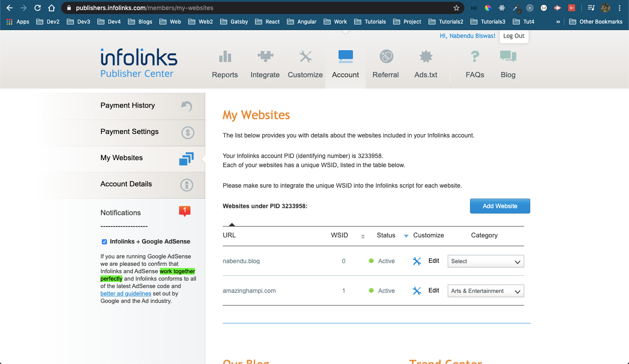Open the Account Details sidebar item
This screenshot has height=364, width=629.
(153, 184)
